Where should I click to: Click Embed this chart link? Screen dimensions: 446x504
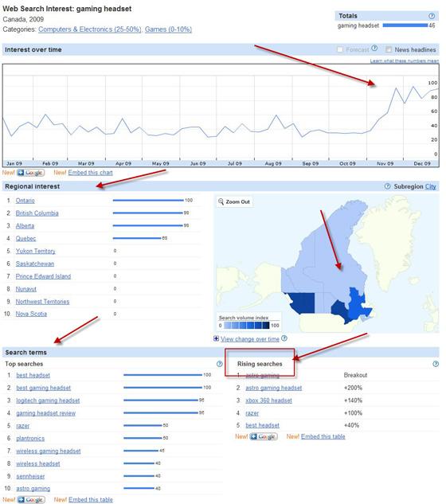[x=90, y=173]
